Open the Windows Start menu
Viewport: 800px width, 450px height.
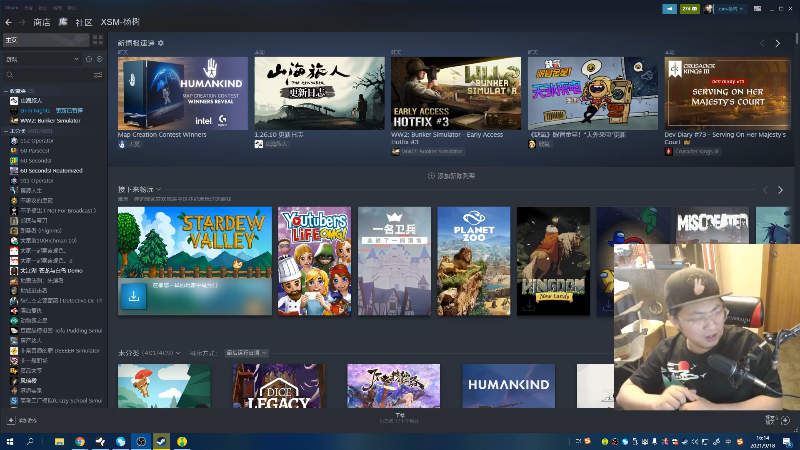[10, 441]
